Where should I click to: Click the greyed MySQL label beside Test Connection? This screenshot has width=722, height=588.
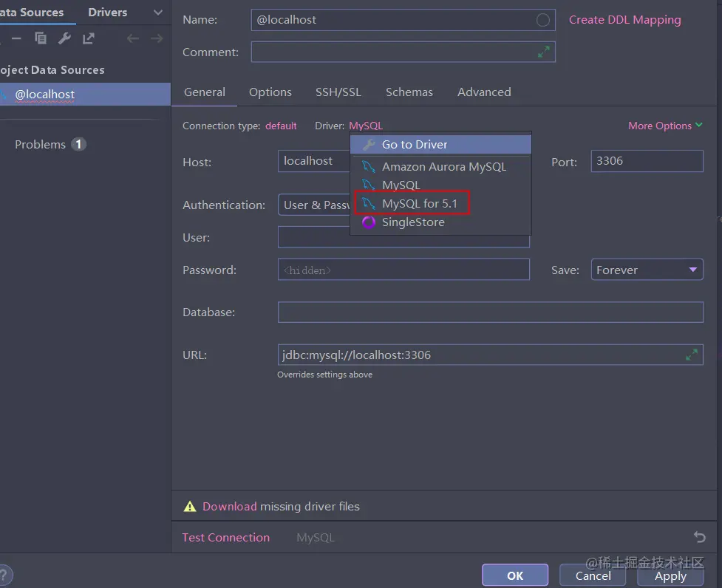(316, 537)
